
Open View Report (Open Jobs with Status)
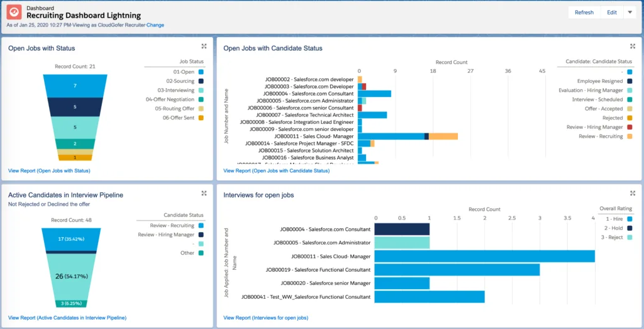49,170
